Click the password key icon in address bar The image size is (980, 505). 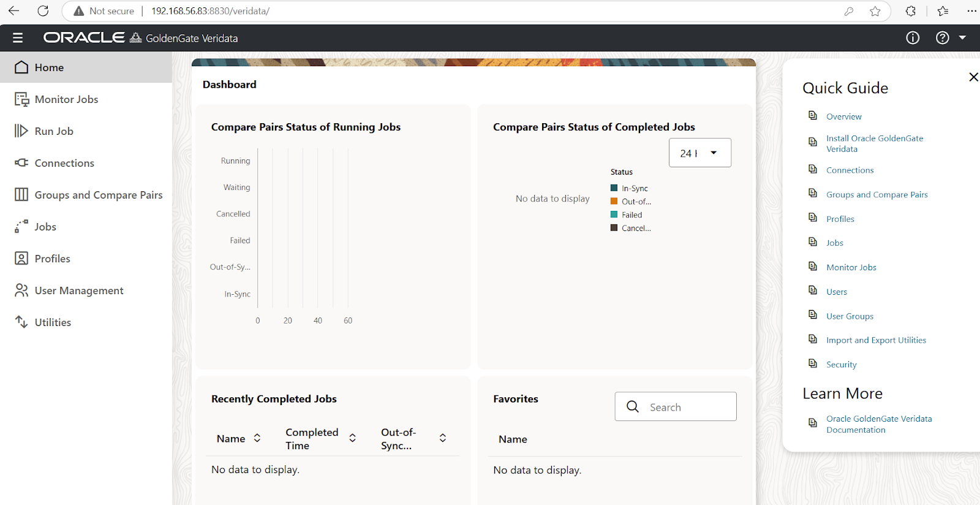(849, 11)
